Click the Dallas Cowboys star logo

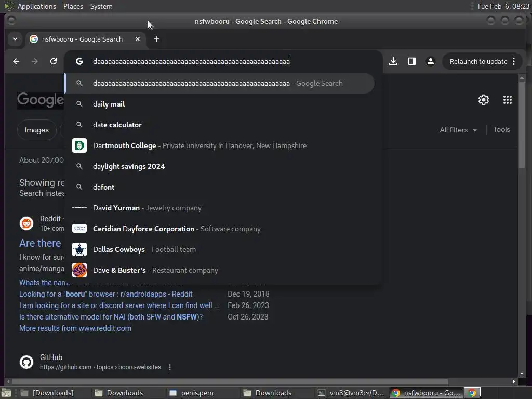(x=79, y=249)
